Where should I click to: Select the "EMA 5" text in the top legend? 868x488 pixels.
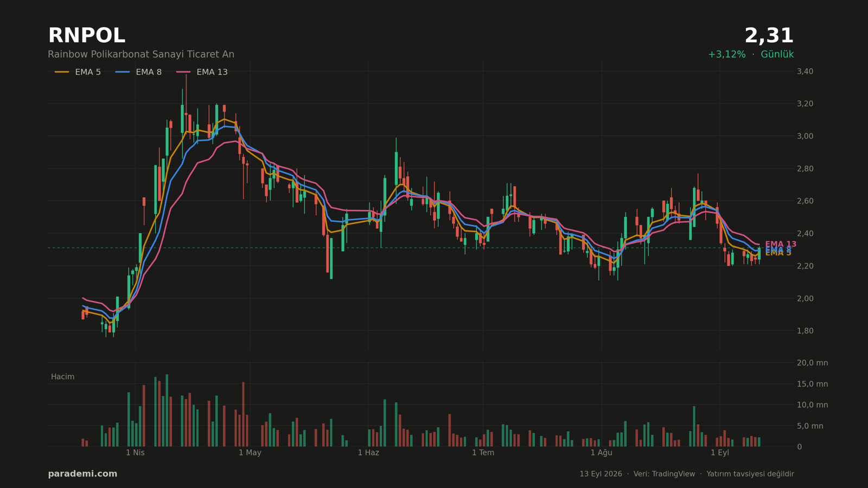[x=88, y=72]
